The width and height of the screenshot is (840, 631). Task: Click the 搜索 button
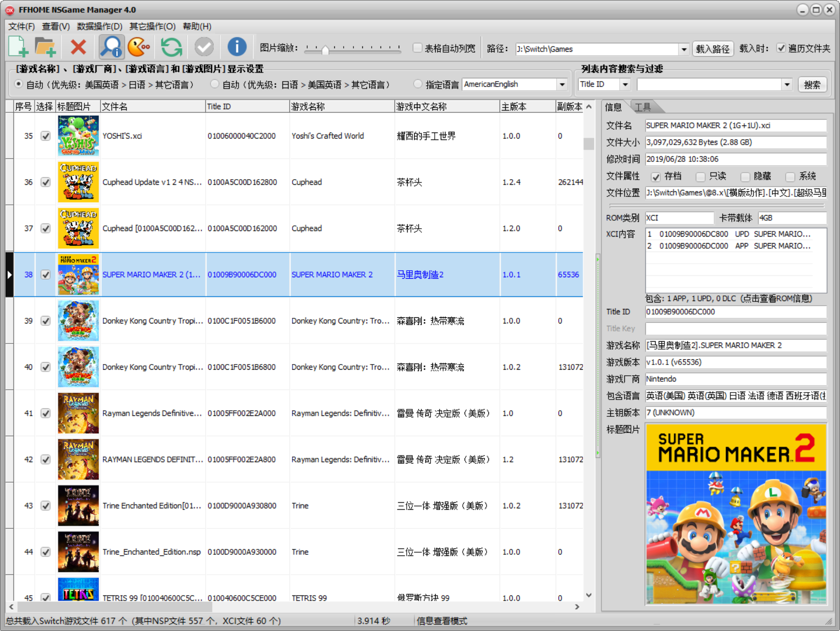tap(812, 84)
